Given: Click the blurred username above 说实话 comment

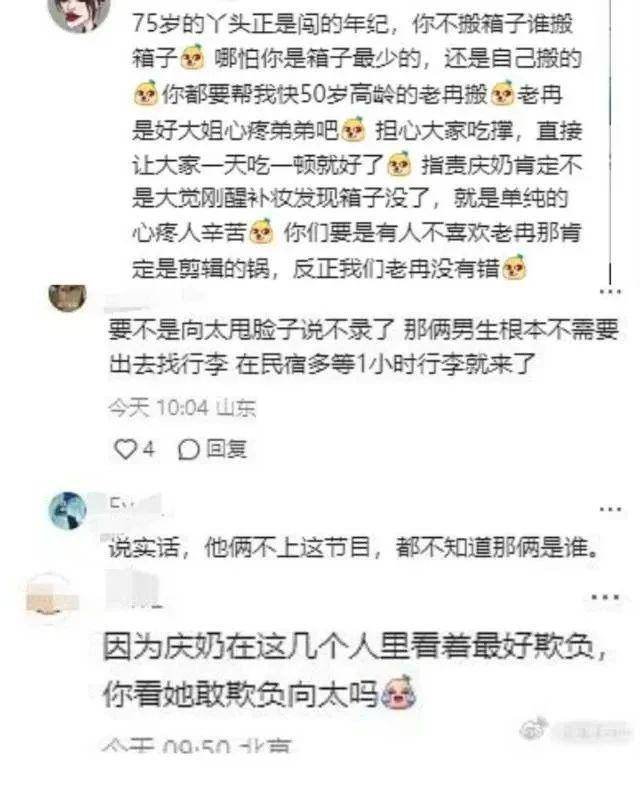Looking at the screenshot, I should click(134, 504).
